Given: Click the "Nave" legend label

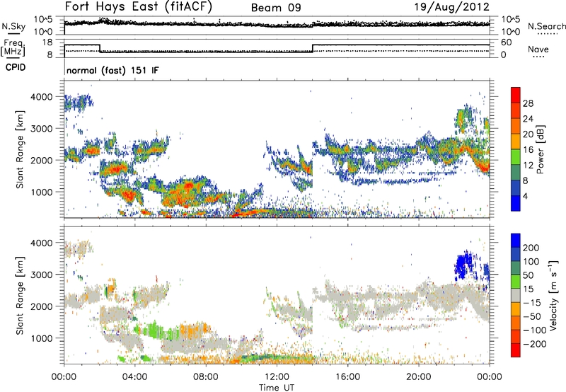Looking at the screenshot, I should click(x=538, y=49).
